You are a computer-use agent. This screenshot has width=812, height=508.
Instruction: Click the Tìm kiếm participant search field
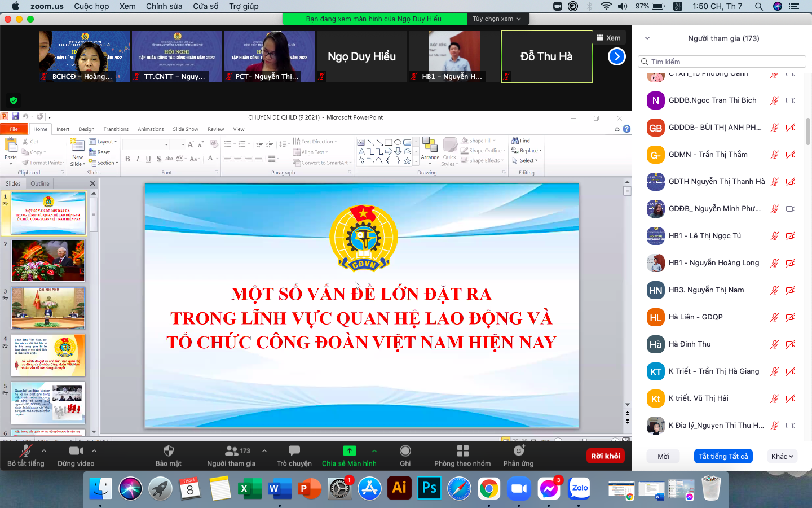coord(722,62)
